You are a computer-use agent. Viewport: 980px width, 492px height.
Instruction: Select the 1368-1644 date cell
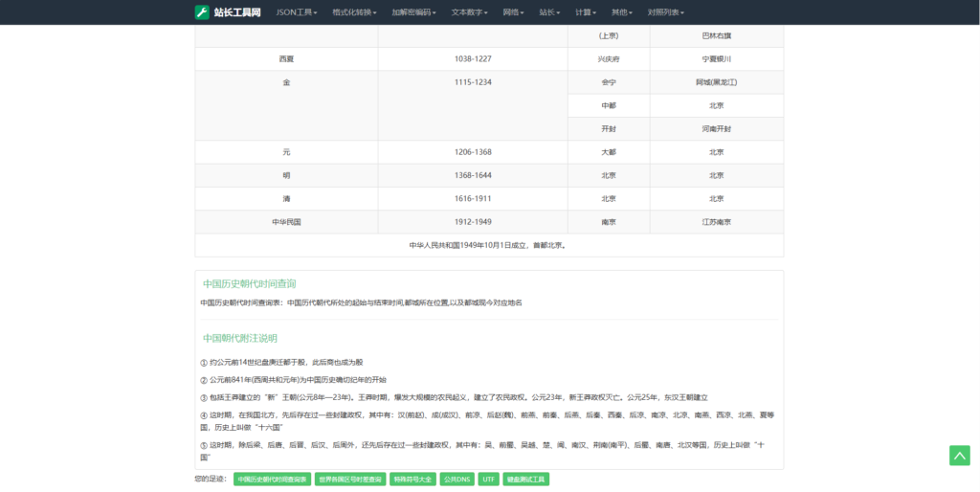473,176
